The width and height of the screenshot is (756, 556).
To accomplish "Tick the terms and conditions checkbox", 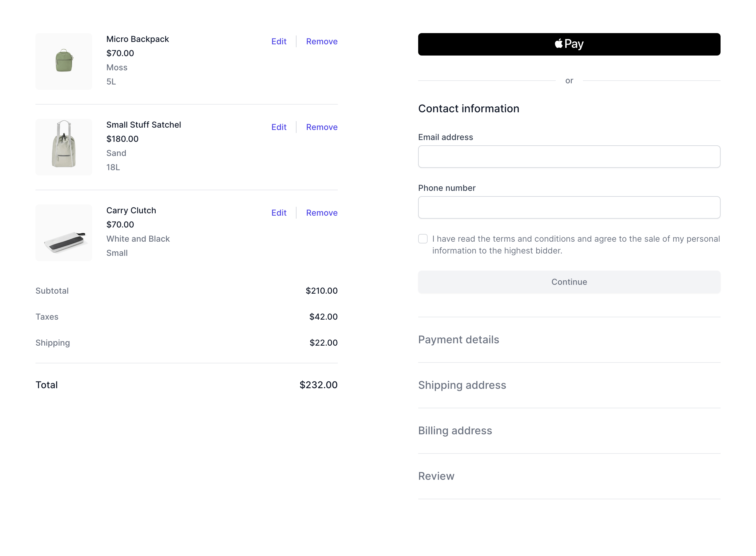I will pos(423,239).
